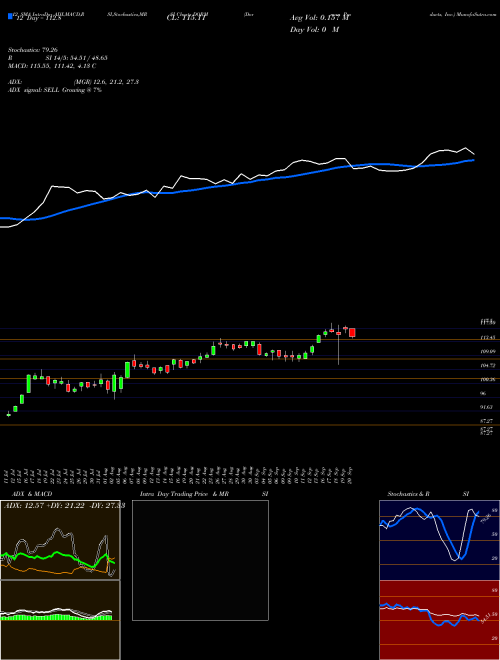Viewport: 500px width, 660px height.
Task: Click the ADX indicator chart panel
Action: [x=60, y=540]
